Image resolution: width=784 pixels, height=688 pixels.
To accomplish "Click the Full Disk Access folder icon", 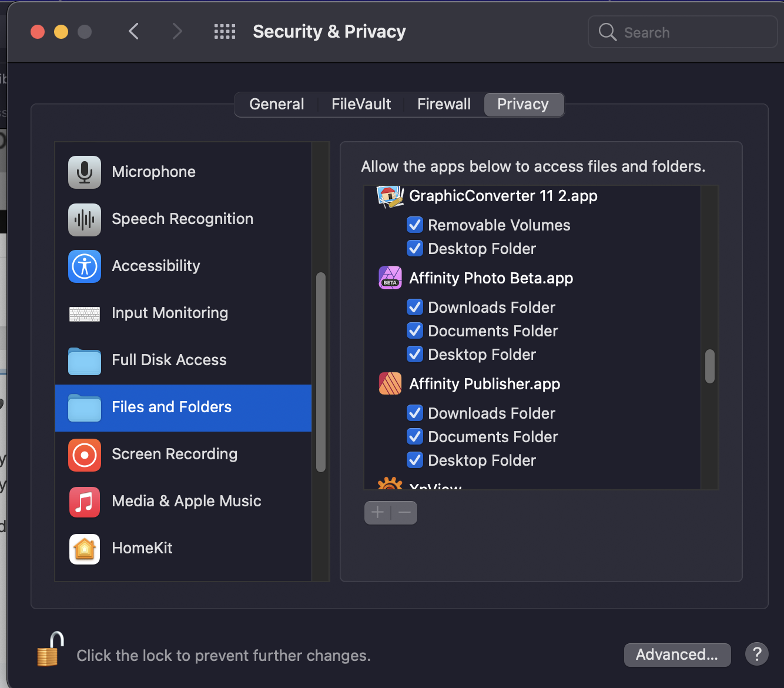I will coord(85,360).
